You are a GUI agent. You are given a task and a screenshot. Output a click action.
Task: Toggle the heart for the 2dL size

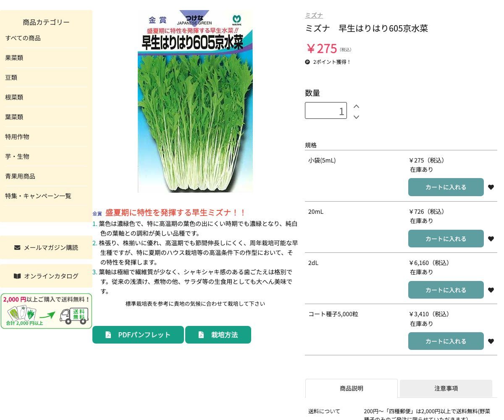pos(491,290)
